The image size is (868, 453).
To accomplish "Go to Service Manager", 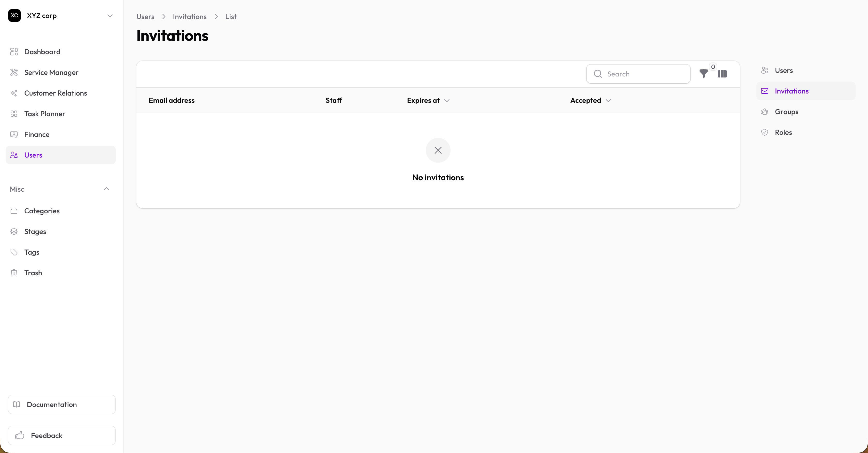I will pos(61,72).
